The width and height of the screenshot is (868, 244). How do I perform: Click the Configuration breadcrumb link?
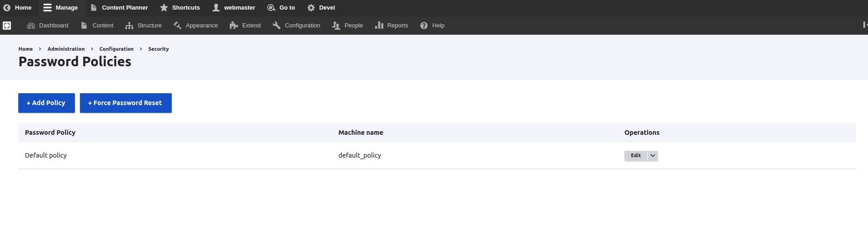[116, 49]
